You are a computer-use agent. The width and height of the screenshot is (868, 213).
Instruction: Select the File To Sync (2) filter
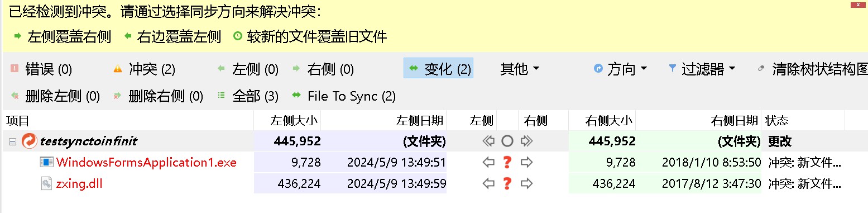pyautogui.click(x=344, y=96)
